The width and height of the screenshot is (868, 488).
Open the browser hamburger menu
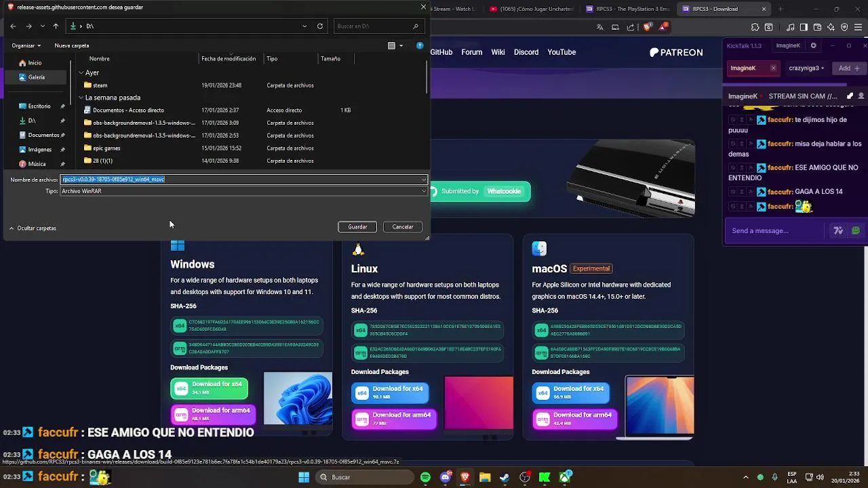[x=859, y=27]
